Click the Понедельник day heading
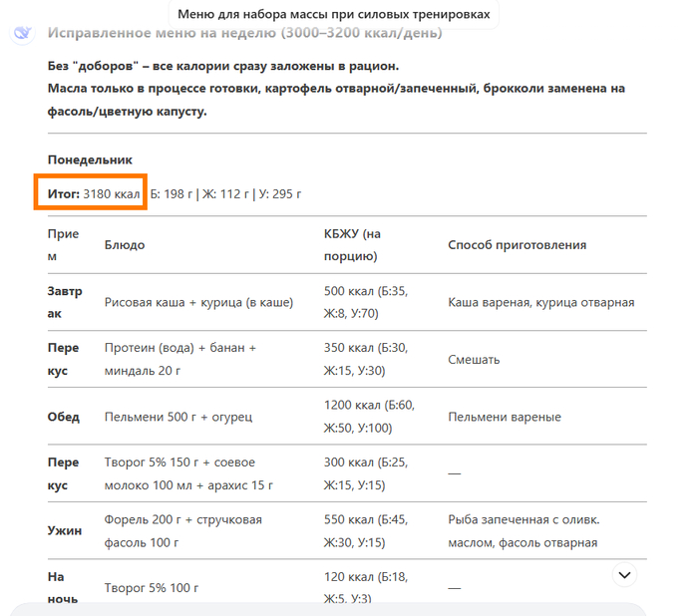 (90, 159)
